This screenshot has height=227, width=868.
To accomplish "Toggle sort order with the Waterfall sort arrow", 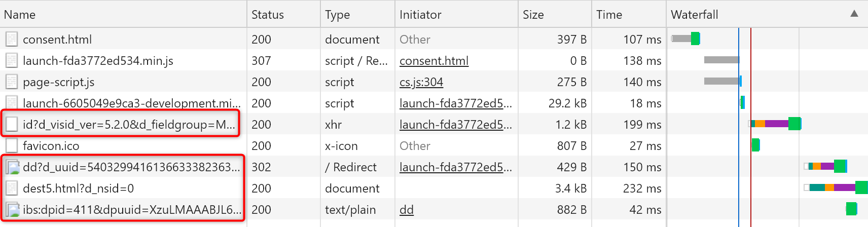I will coord(854,14).
